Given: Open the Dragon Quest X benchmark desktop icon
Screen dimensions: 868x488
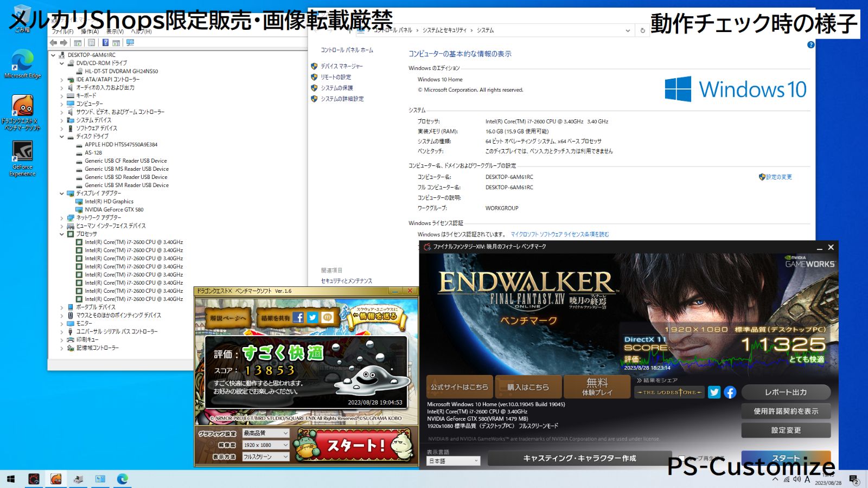Looking at the screenshot, I should (x=22, y=112).
